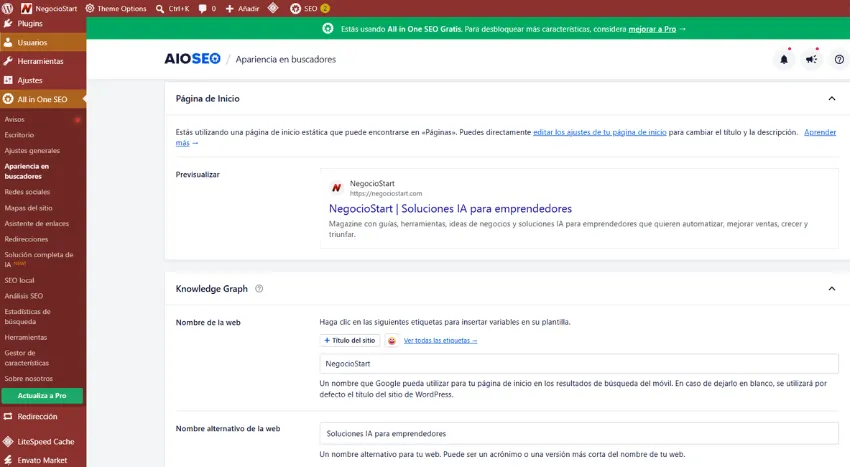Image resolution: width=850 pixels, height=467 pixels.
Task: Open Redes sociales submenu
Action: tap(27, 192)
